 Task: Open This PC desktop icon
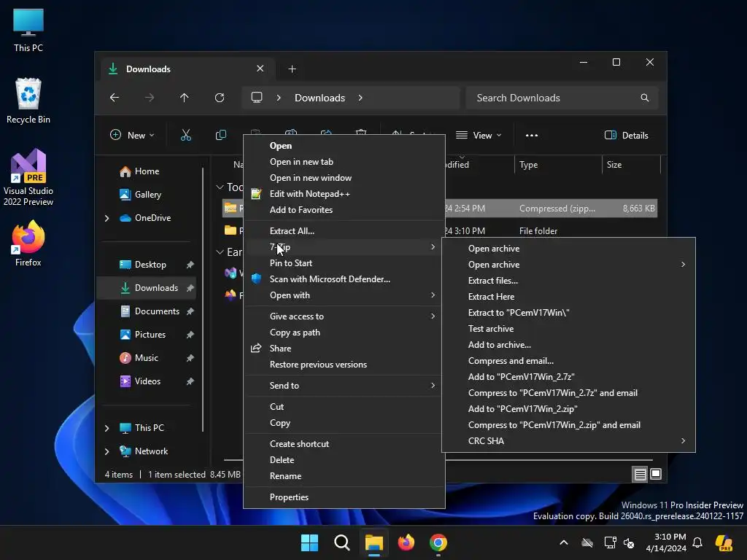[28, 31]
